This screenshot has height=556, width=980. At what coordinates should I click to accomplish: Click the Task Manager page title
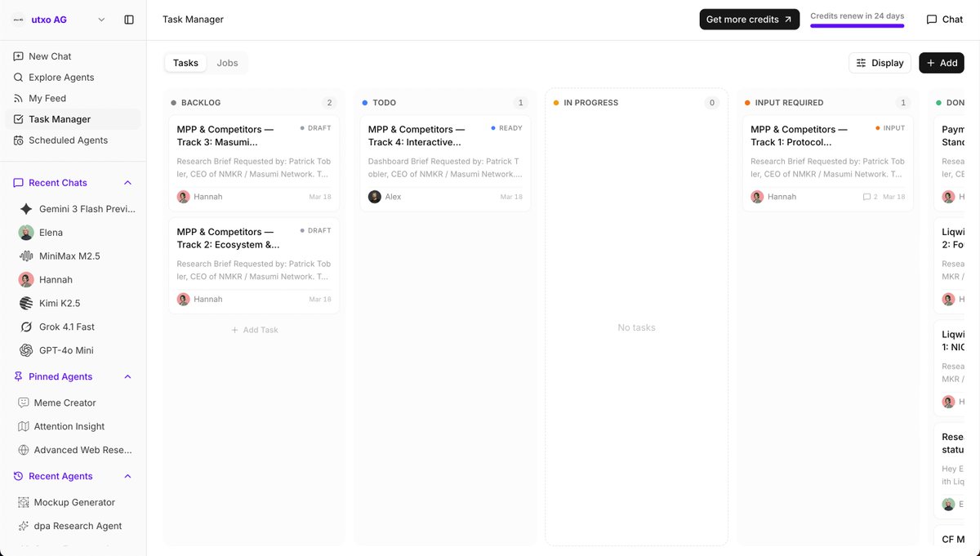[x=193, y=20]
